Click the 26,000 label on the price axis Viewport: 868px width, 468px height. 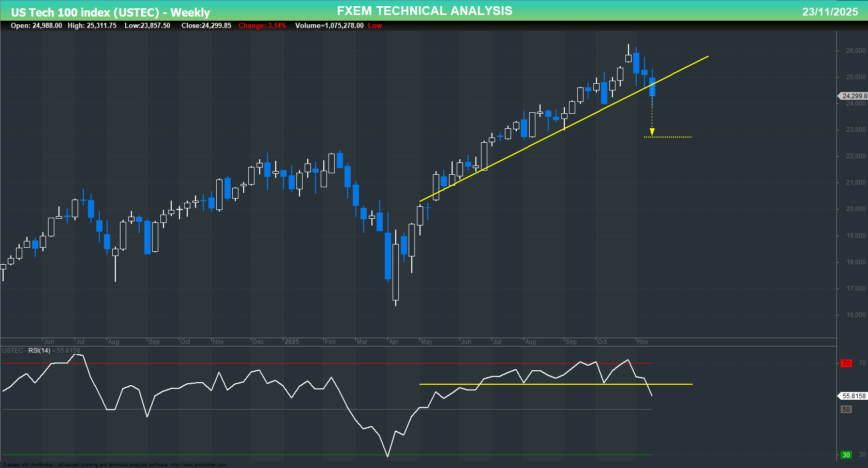[856, 50]
